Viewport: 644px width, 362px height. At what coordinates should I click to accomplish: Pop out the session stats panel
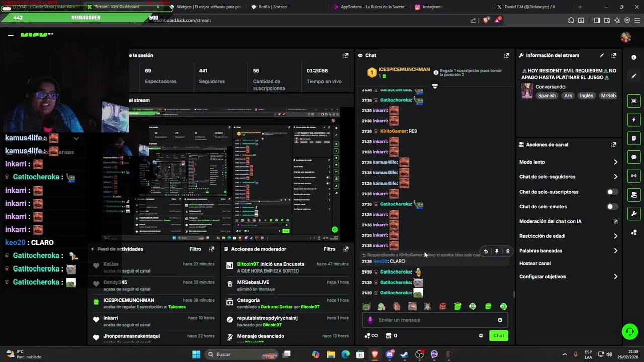click(x=346, y=55)
